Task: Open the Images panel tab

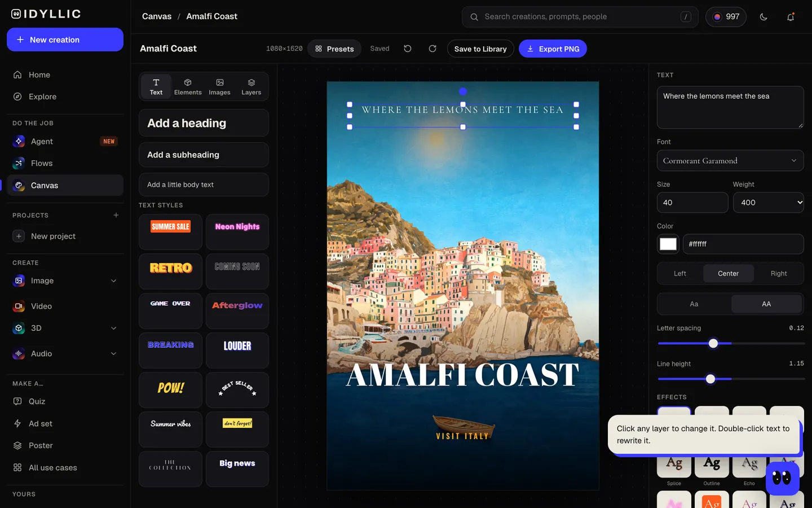Action: 219,86
